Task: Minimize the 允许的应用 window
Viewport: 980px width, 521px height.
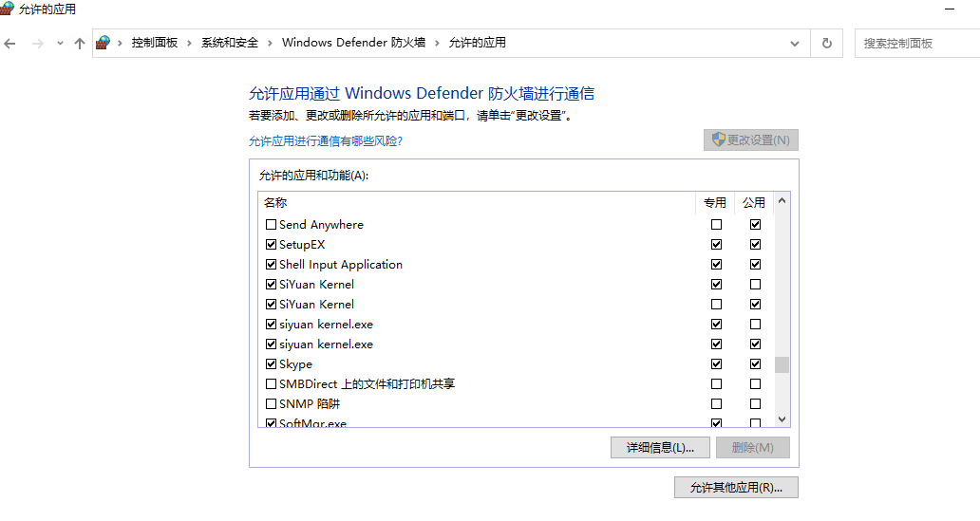Action: click(950, 9)
